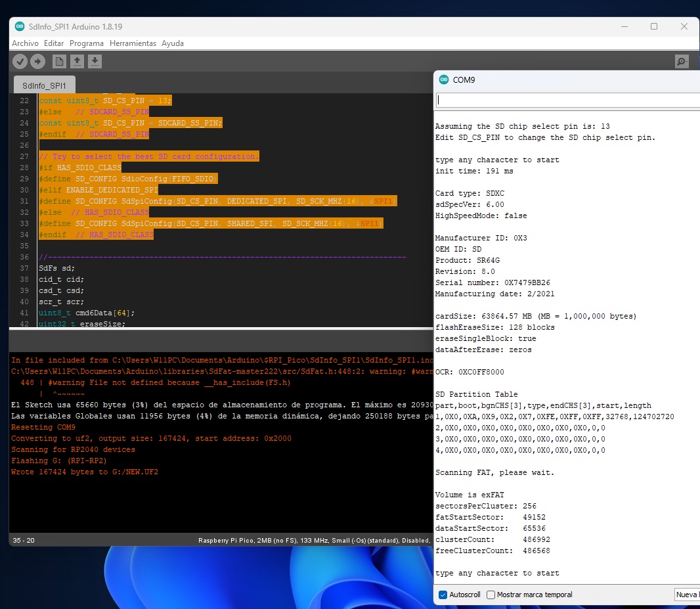
Task: Click 'Manufacturer ID: 0X3' output line
Action: [481, 238]
